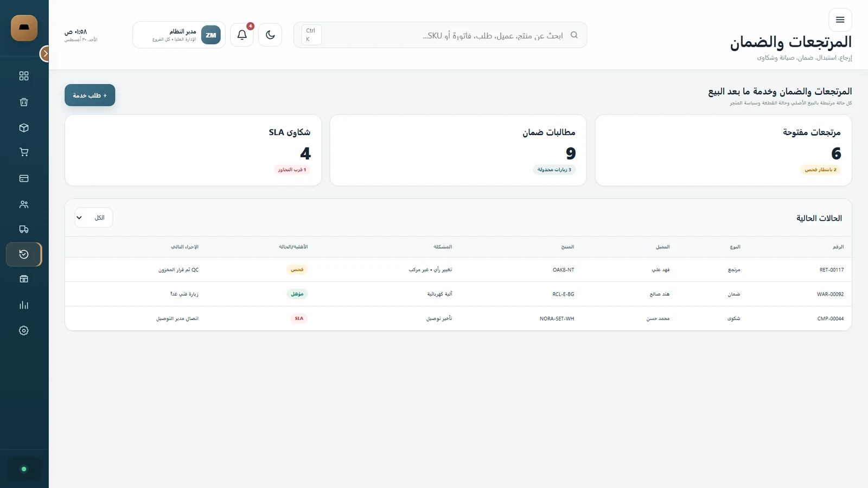
Task: Select case number WAR-00092
Action: [x=830, y=294]
